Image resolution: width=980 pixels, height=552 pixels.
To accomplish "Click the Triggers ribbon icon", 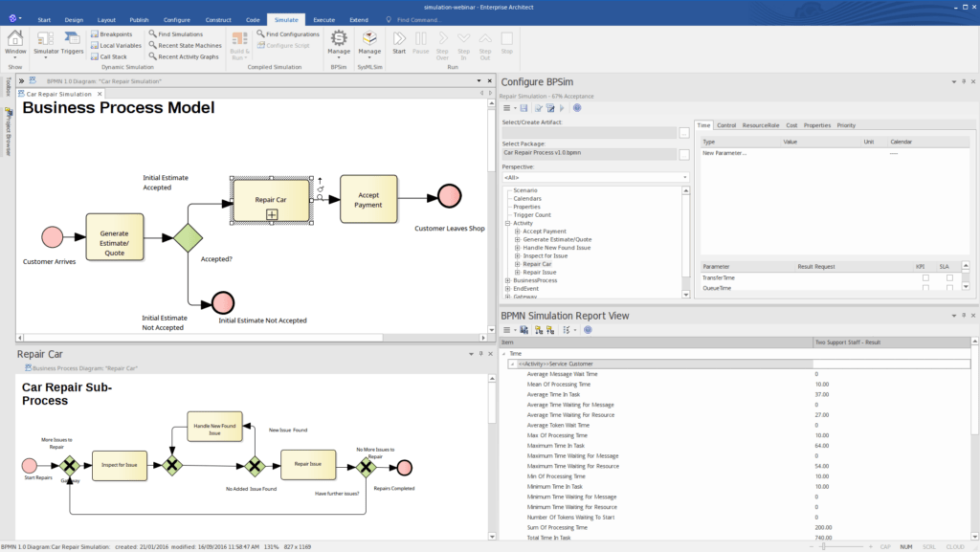I will (73, 39).
